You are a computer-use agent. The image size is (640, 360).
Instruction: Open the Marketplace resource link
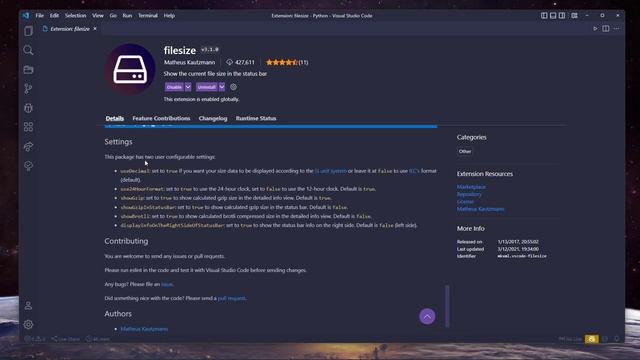click(471, 187)
